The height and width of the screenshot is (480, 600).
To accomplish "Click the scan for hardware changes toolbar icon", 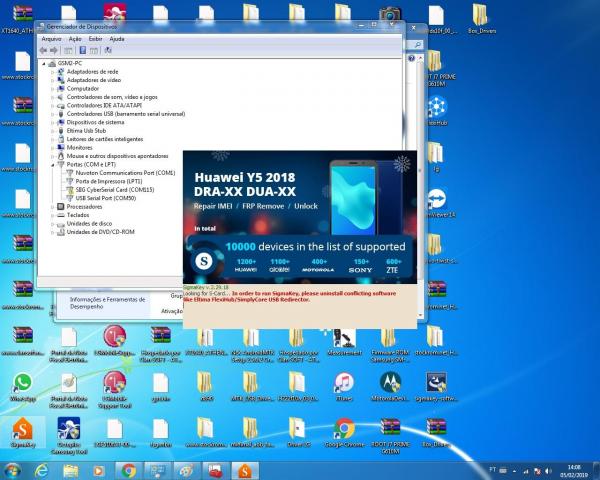I will [x=108, y=50].
